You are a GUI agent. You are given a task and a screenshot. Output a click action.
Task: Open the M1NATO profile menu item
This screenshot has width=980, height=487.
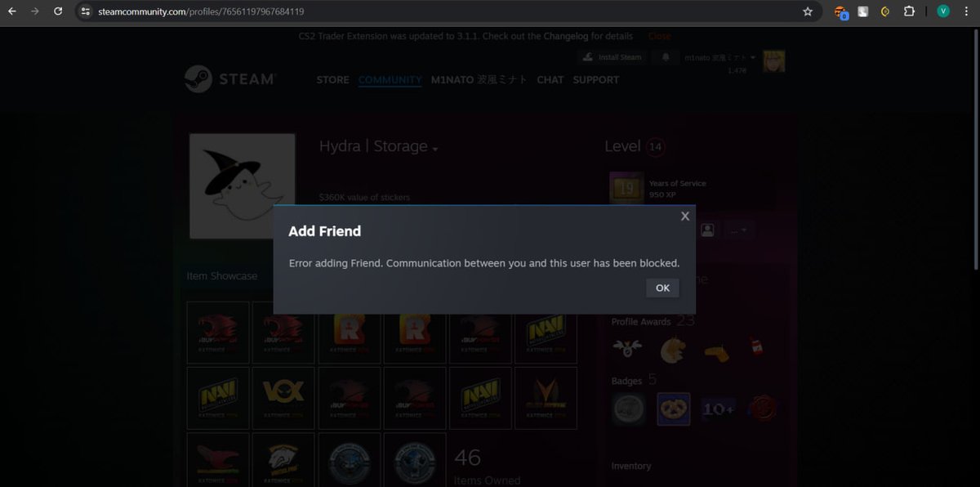coord(479,80)
